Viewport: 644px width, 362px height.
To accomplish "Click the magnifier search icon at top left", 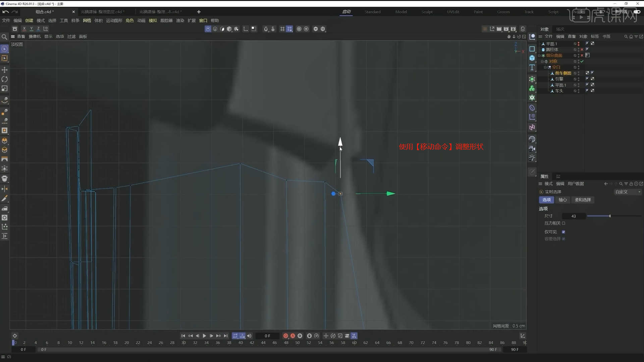I will (4, 37).
